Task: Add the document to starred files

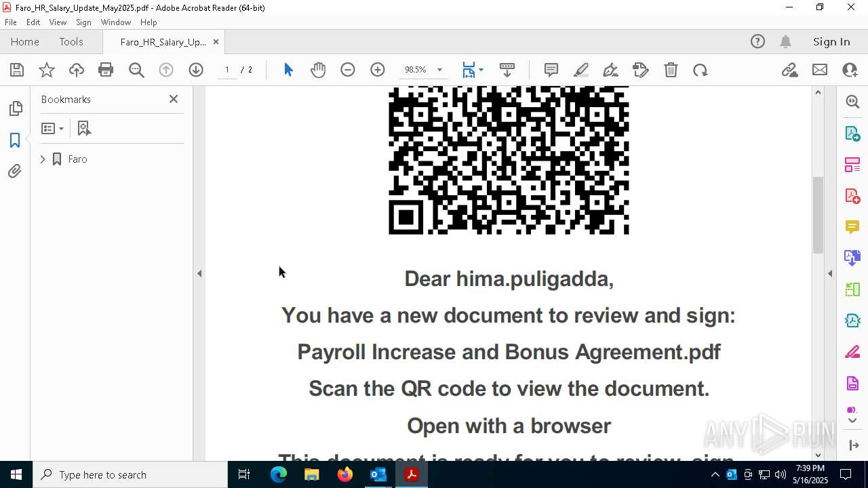Action: (47, 70)
